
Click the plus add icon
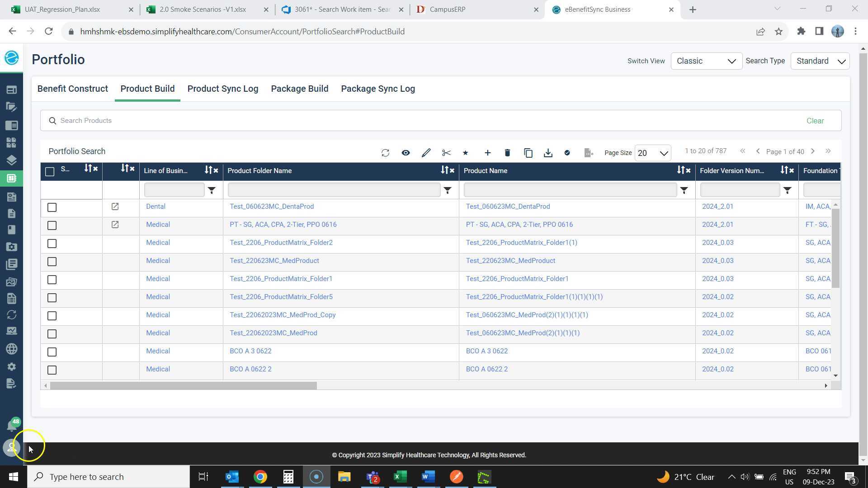click(x=487, y=153)
